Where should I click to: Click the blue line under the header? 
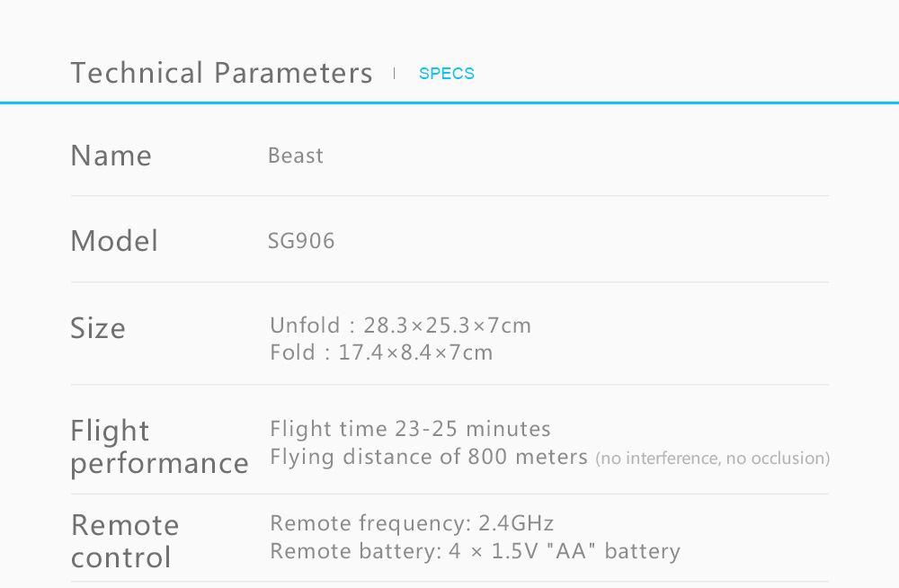click(x=449, y=102)
